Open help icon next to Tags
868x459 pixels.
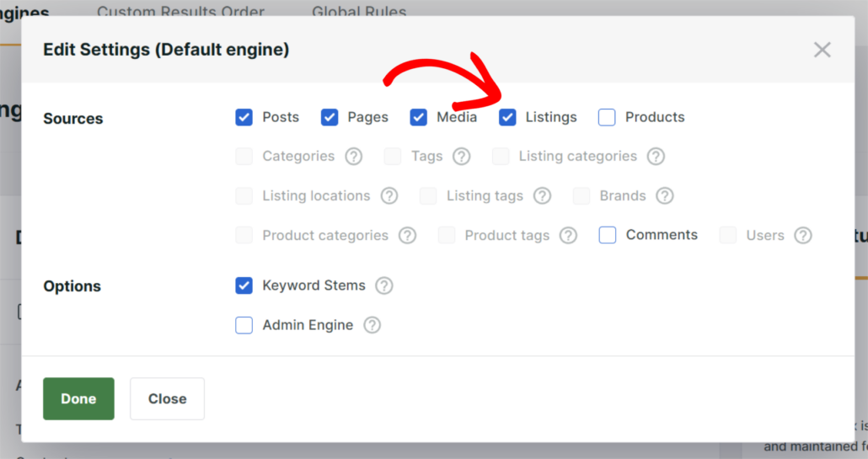(462, 157)
